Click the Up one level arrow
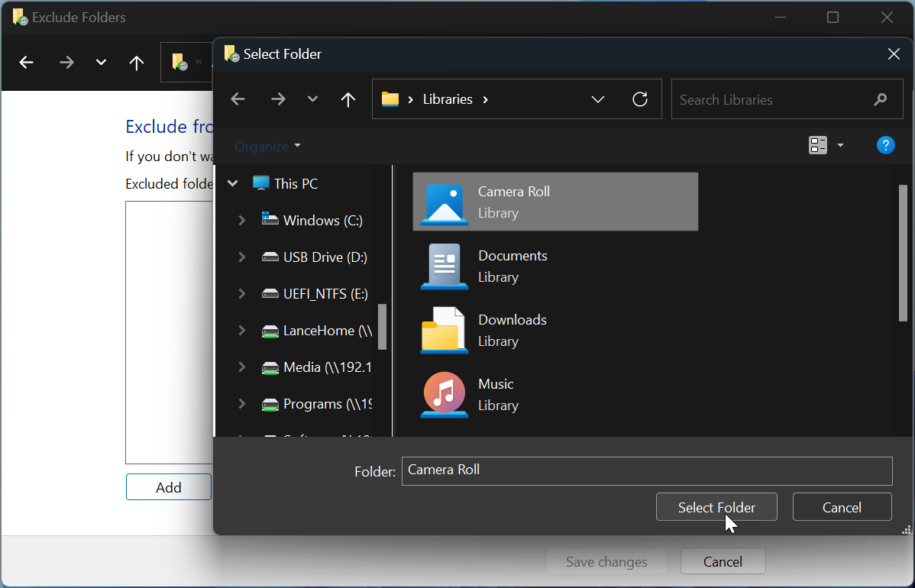 pos(348,99)
